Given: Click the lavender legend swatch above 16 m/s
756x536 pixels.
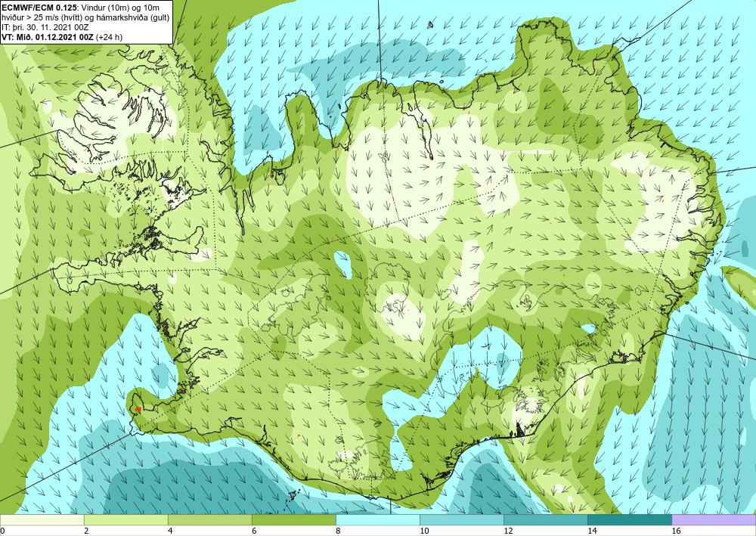Looking at the screenshot, I should [714, 519].
